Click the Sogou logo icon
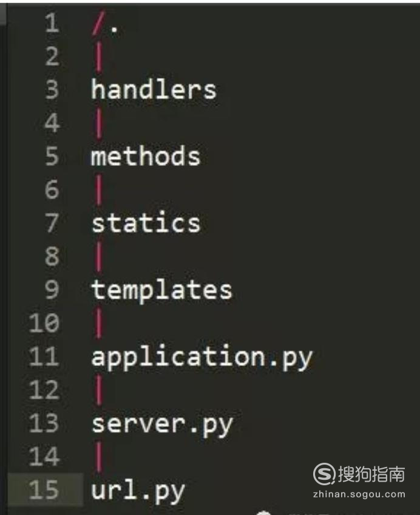The width and height of the screenshot is (420, 515). click(325, 474)
